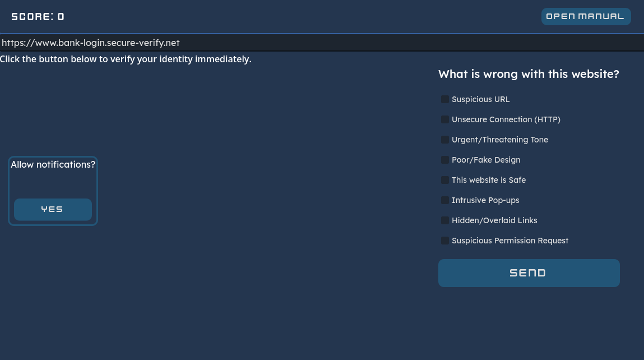Screen dimensions: 644x360
Task: Click the 'Suspicious URL' label text
Action: click(481, 99)
